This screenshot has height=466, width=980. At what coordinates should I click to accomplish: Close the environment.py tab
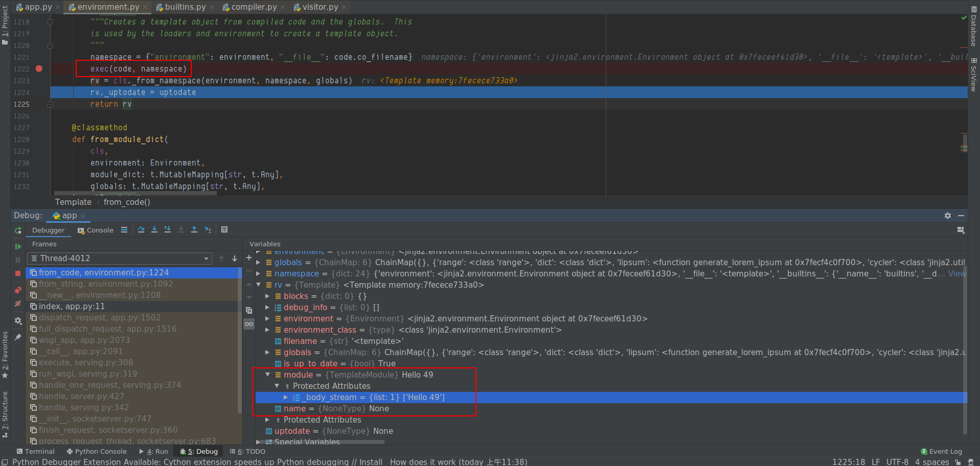[x=146, y=7]
